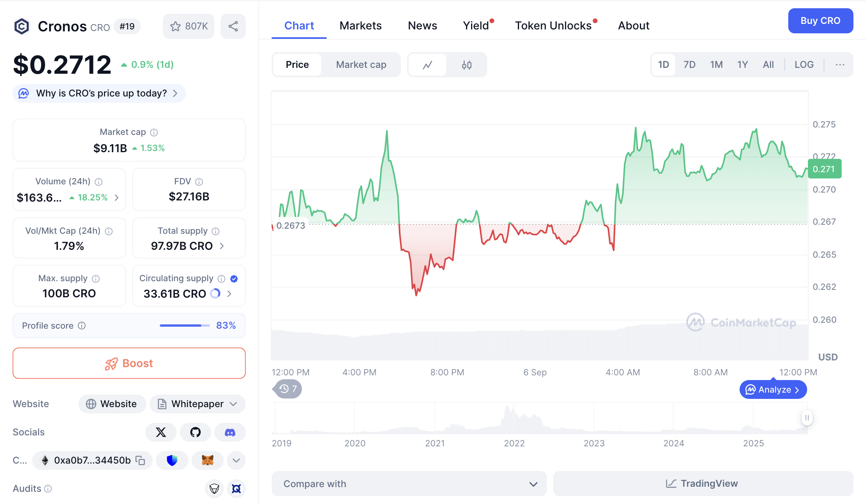Click circulating supply ring chart icon

(x=215, y=293)
